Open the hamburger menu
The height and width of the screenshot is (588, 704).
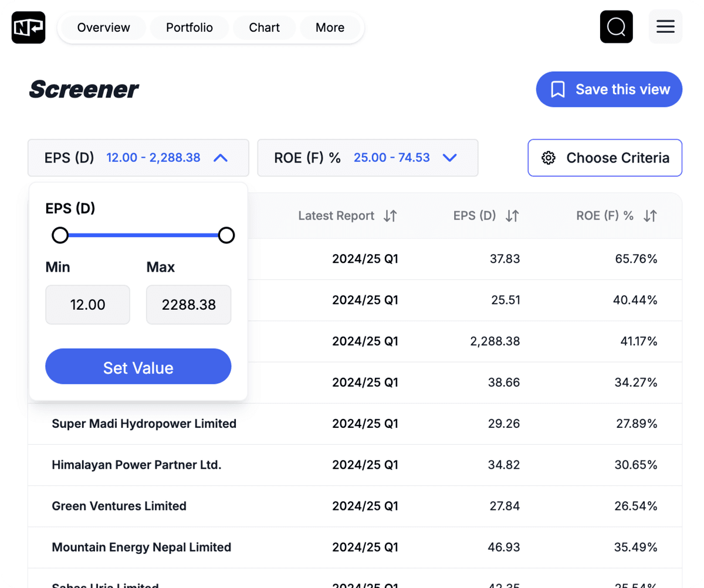click(665, 26)
